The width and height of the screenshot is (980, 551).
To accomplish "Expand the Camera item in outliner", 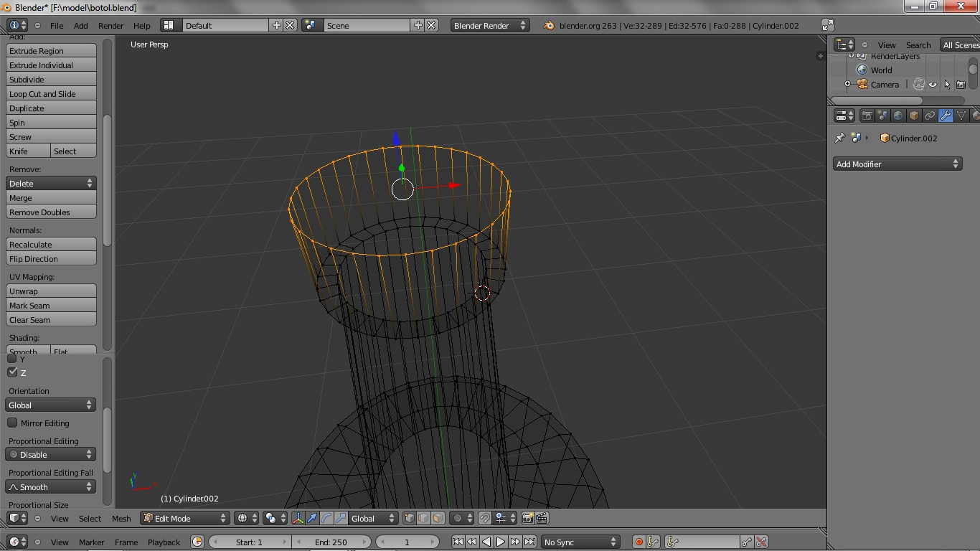I will 847,85.
